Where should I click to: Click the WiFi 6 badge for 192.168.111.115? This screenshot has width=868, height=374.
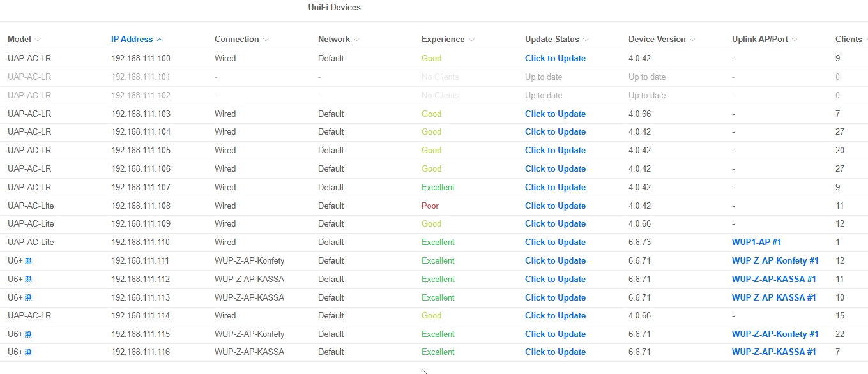(x=28, y=334)
